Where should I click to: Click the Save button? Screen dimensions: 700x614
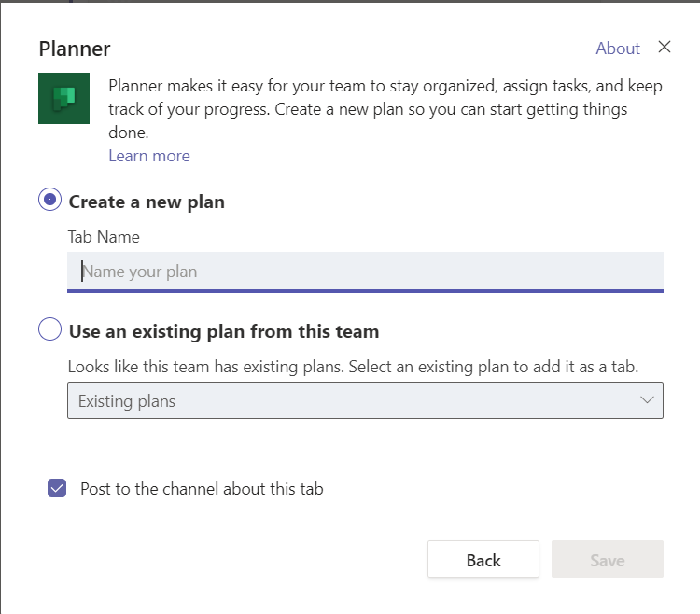[608, 559]
